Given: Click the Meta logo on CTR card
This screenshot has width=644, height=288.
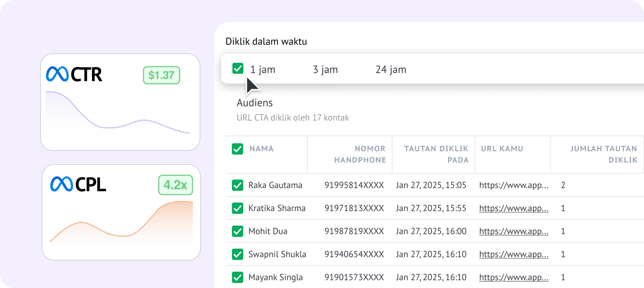Looking at the screenshot, I should pyautogui.click(x=57, y=74).
